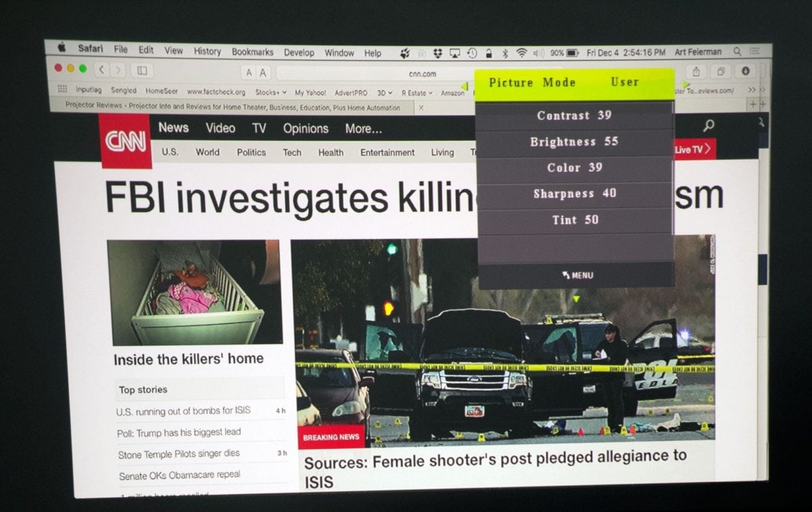
Task: Click the paw print menu bar icon
Action: pos(405,52)
